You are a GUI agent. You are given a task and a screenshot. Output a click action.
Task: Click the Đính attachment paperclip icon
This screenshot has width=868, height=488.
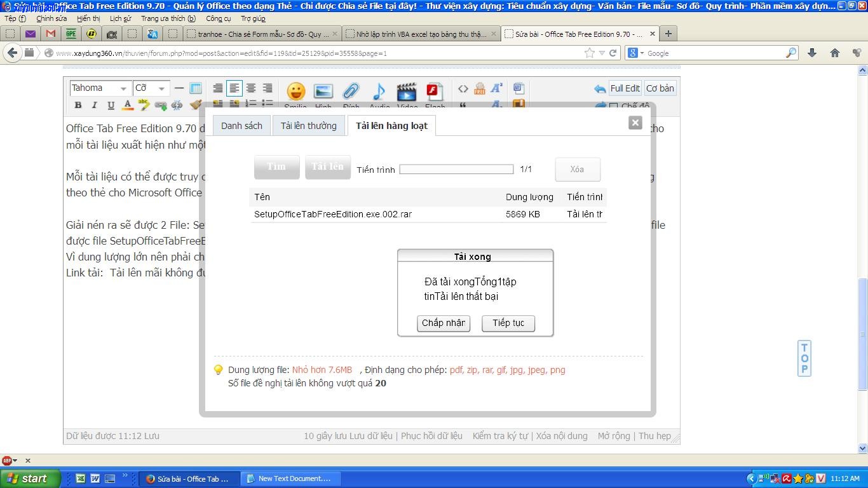point(351,92)
